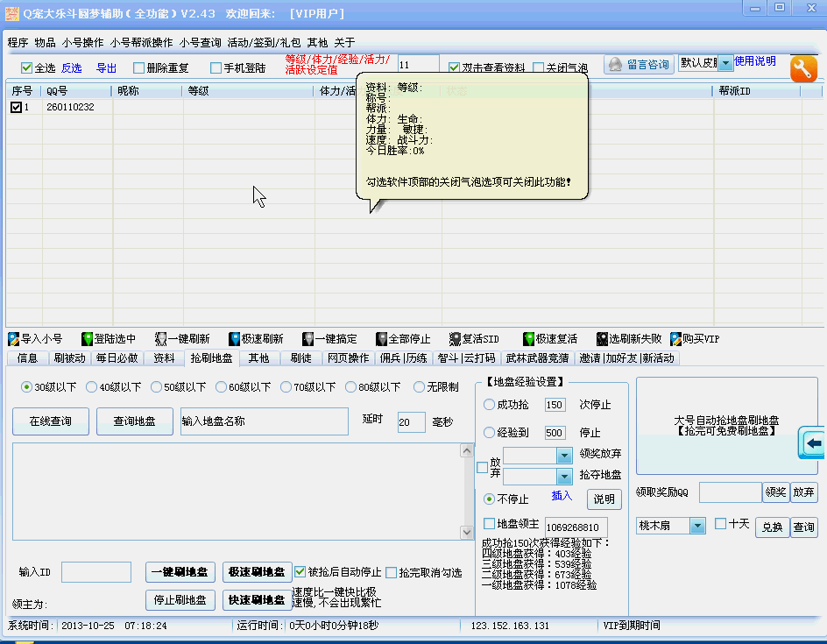Screen dimensions: 827x644
Task: Click the 查询地盘 button
Action: point(135,421)
